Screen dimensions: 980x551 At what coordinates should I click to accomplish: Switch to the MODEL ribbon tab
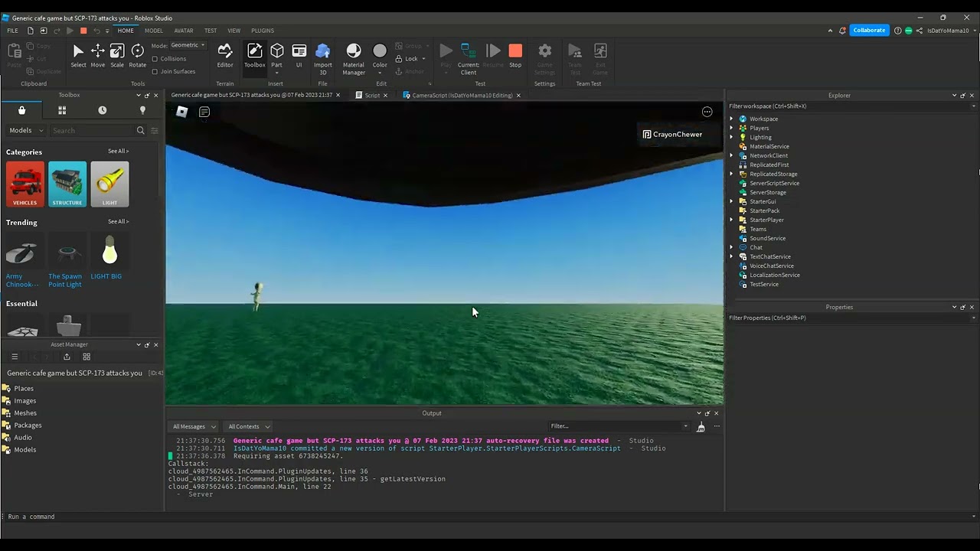point(154,31)
